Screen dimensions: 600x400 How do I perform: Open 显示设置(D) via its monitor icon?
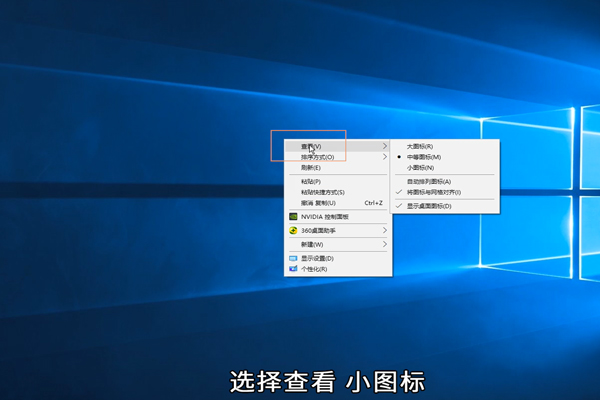click(x=293, y=258)
